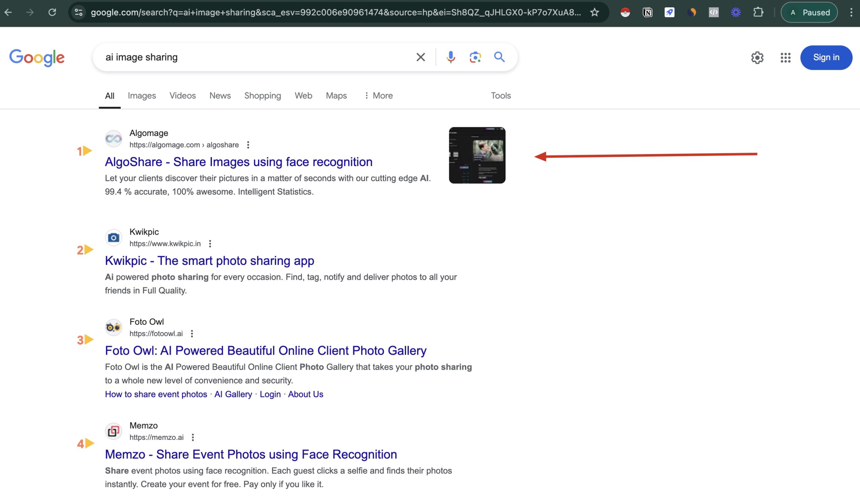Viewport: 860px width, 504px height.
Task: Bookmark this page with star icon
Action: [595, 13]
